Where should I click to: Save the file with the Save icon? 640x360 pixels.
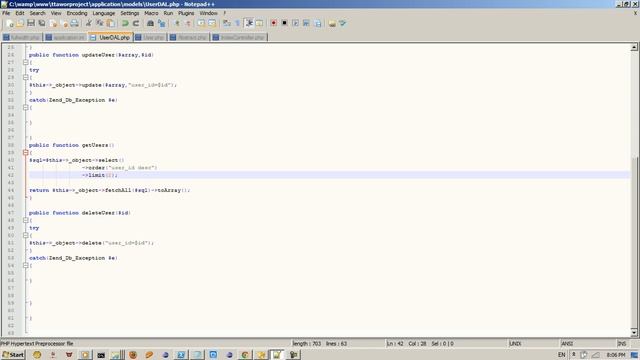click(x=31, y=23)
